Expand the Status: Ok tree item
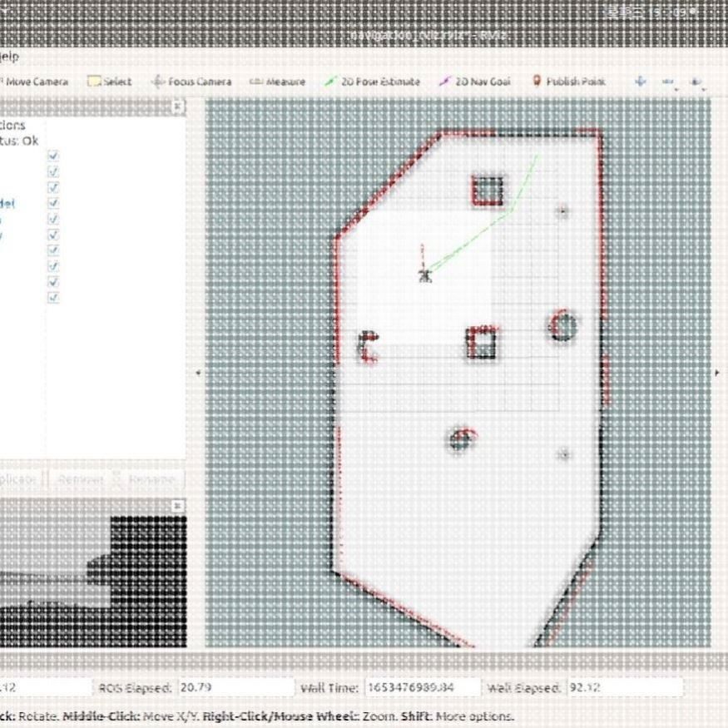Screen dimensions: 728x728 (15, 141)
